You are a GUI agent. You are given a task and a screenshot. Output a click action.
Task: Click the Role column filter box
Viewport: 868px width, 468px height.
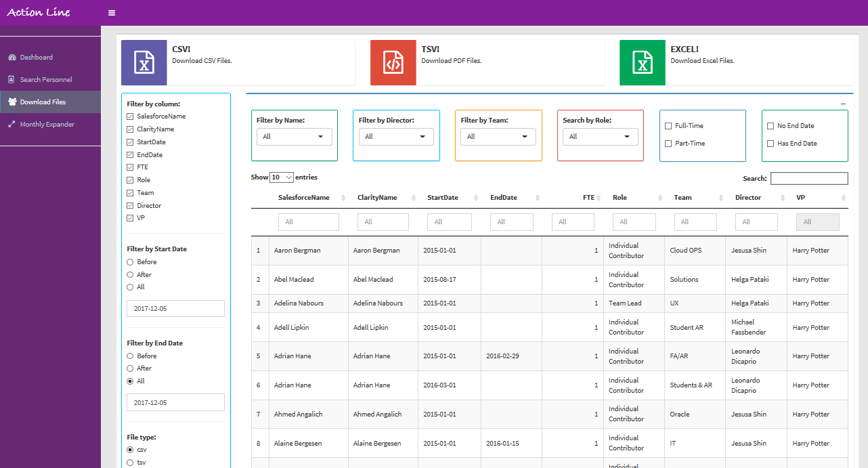[x=634, y=222]
